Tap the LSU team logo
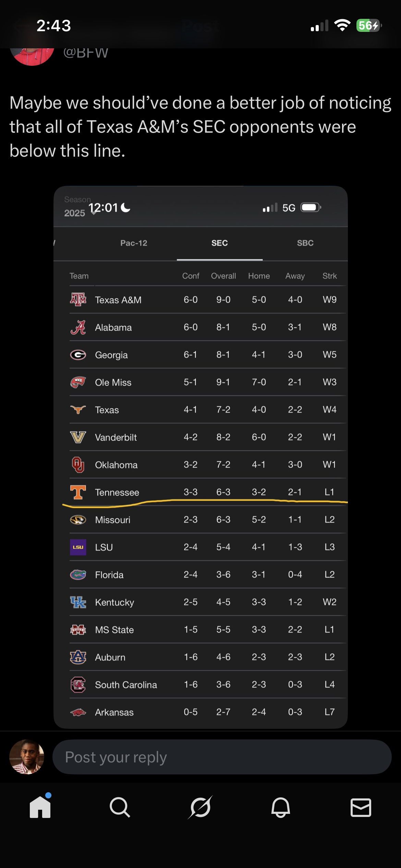The image size is (401, 868). tap(78, 547)
